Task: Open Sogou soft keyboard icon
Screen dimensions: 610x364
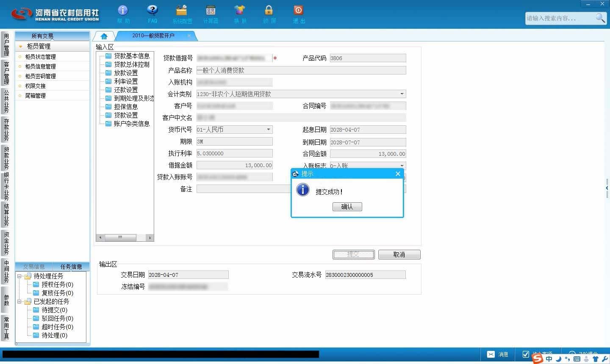Action: 577,359
